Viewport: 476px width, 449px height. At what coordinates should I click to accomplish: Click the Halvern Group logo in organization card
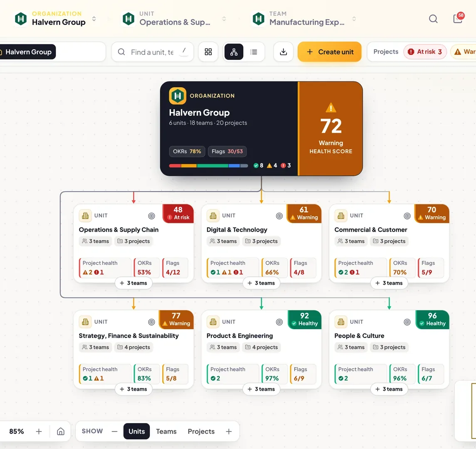click(178, 96)
